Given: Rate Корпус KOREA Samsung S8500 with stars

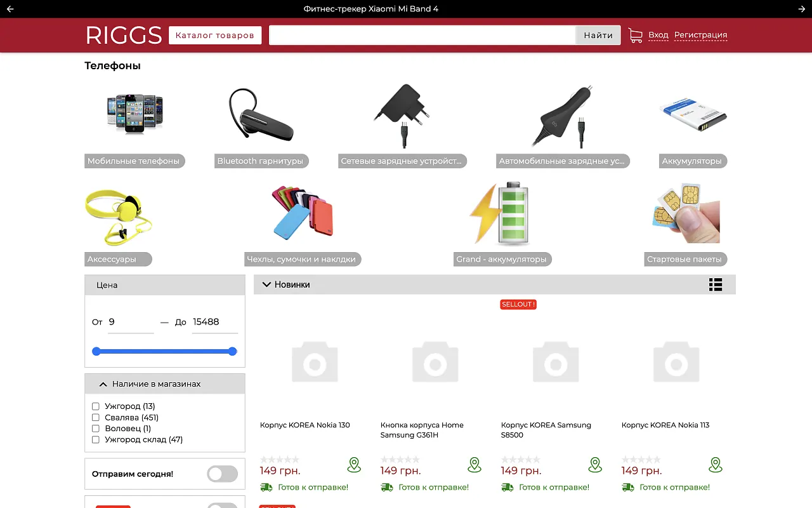Looking at the screenshot, I should click(521, 460).
